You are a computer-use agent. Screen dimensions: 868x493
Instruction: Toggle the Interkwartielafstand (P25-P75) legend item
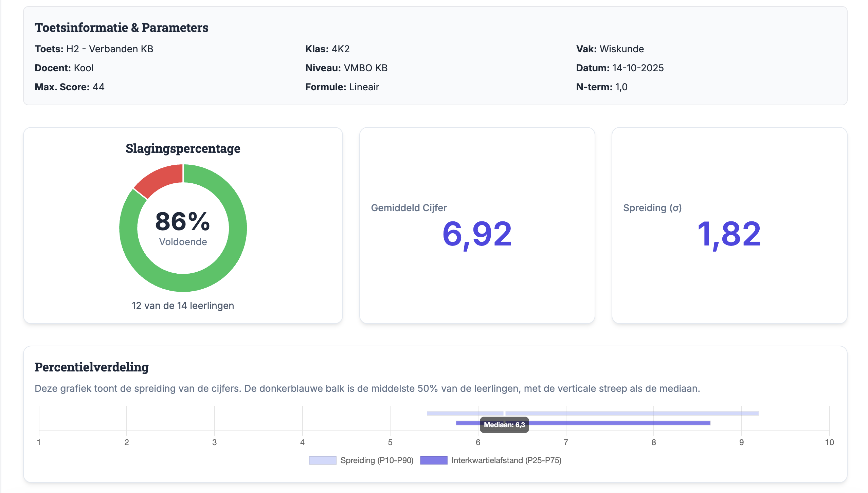click(x=506, y=460)
